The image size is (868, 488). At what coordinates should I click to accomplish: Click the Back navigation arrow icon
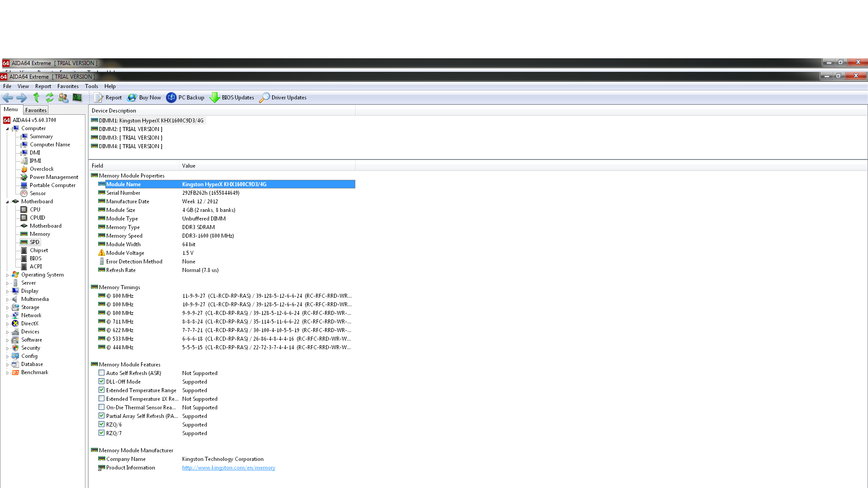coord(8,98)
